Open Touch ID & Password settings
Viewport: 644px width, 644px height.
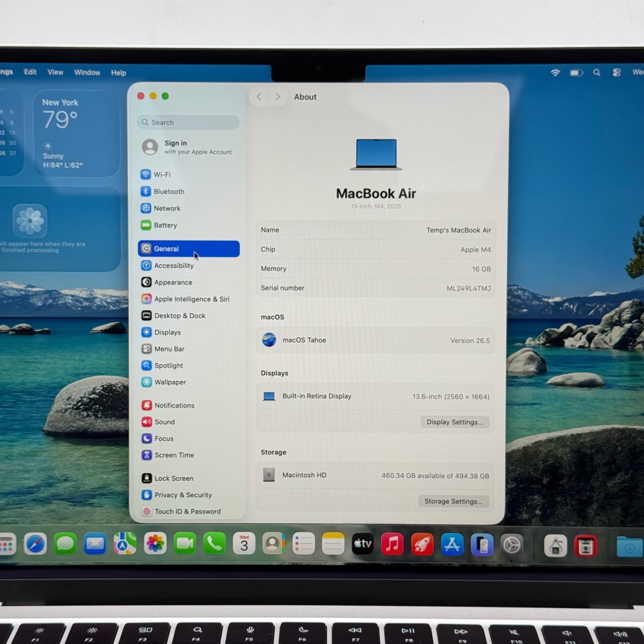189,511
